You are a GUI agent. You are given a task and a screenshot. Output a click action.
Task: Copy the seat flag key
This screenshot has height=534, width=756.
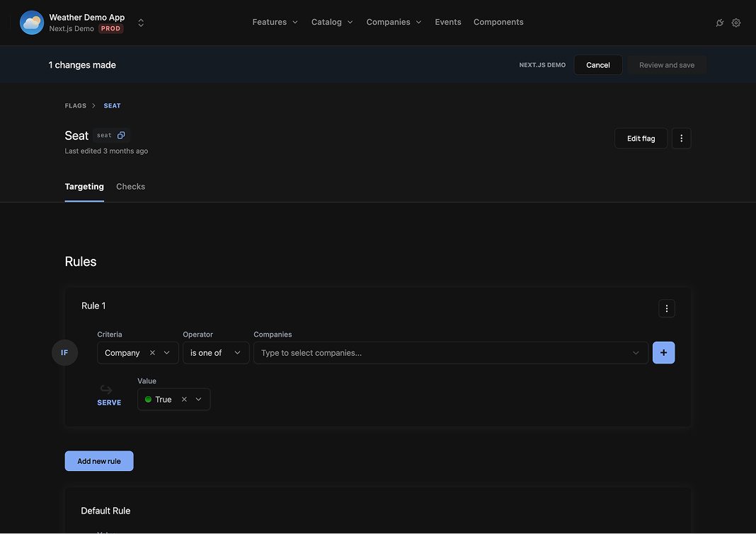(x=121, y=135)
